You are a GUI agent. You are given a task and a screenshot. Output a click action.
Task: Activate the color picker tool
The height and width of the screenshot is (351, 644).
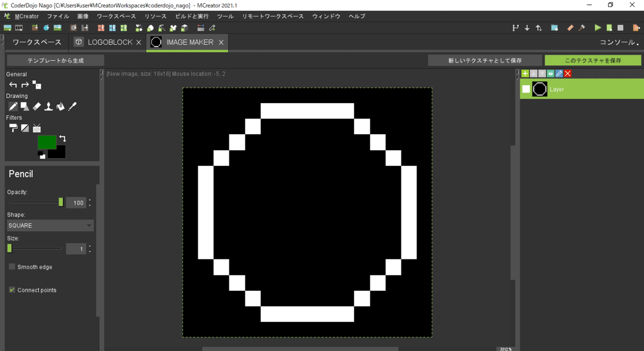coord(71,106)
